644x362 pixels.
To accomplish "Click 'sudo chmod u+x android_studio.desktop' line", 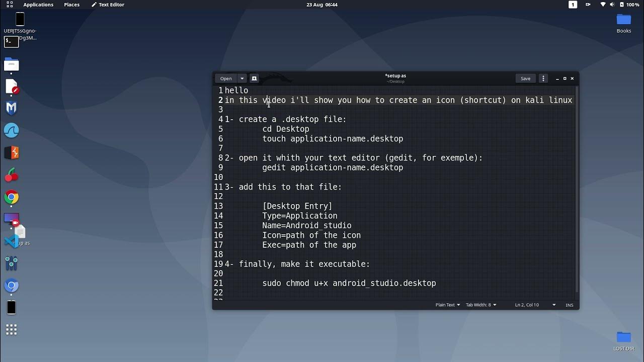I will tap(349, 284).
